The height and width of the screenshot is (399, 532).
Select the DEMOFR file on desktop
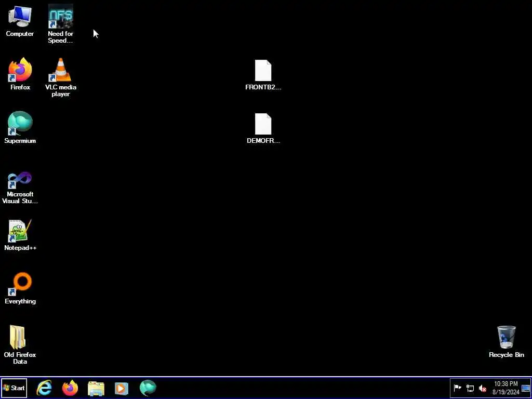(x=263, y=129)
